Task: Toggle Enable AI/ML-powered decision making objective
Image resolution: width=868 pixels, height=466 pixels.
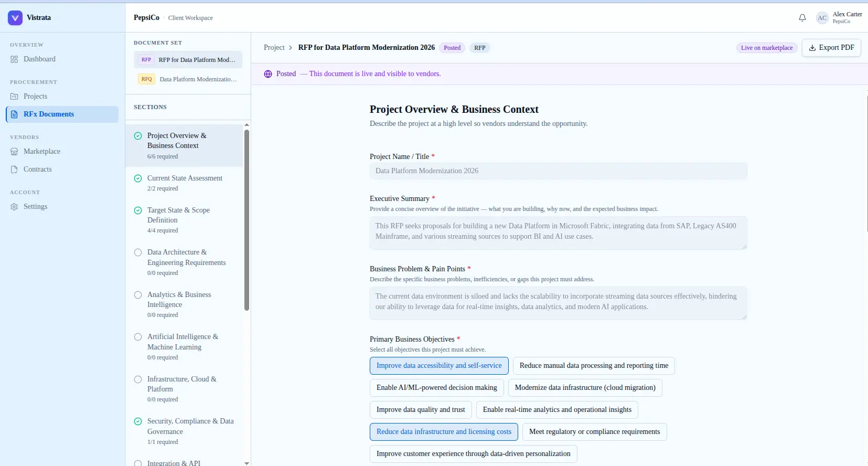Action: click(x=437, y=388)
